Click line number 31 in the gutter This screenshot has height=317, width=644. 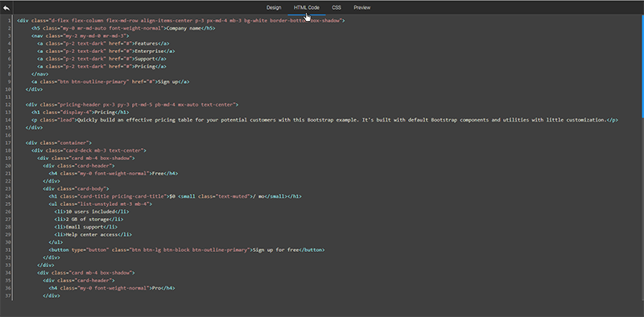coord(9,249)
